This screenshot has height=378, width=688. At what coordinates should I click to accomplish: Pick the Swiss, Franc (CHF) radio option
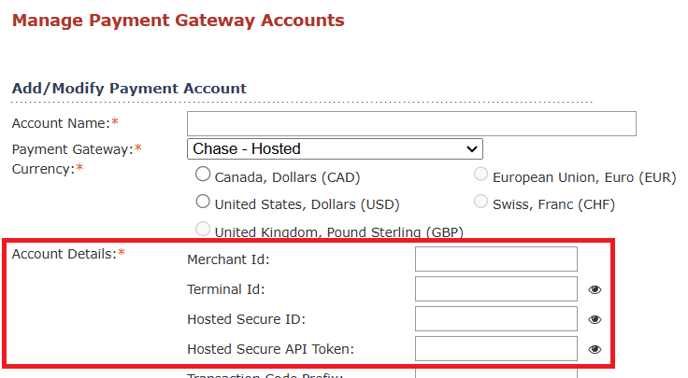pos(481,202)
